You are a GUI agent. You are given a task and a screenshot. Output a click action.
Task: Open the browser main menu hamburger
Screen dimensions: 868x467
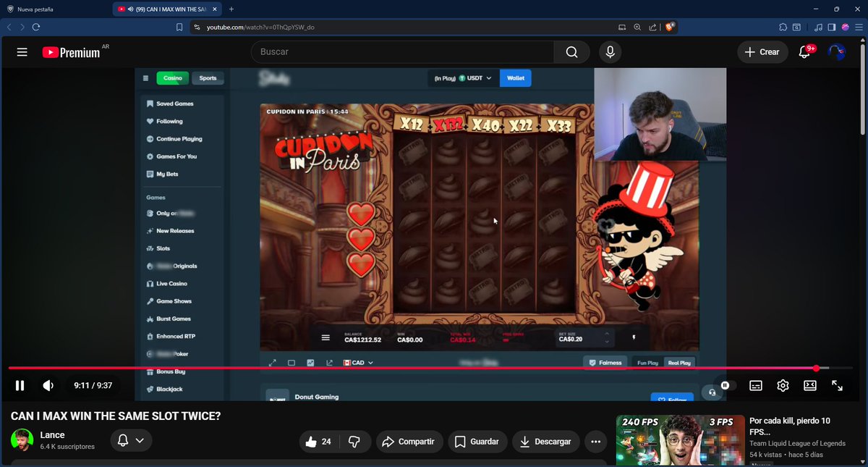pos(859,27)
